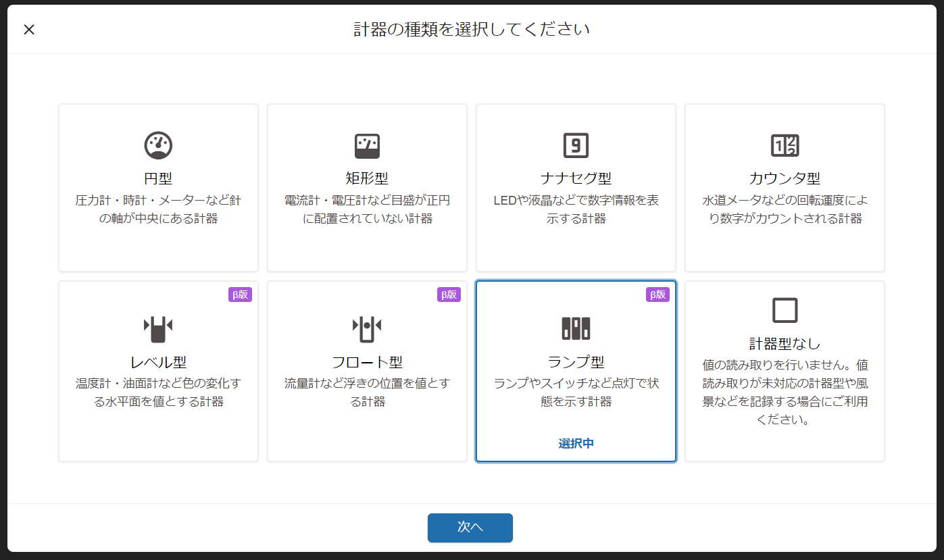Choose the フロート型 card title
The image size is (944, 560).
[x=367, y=361]
